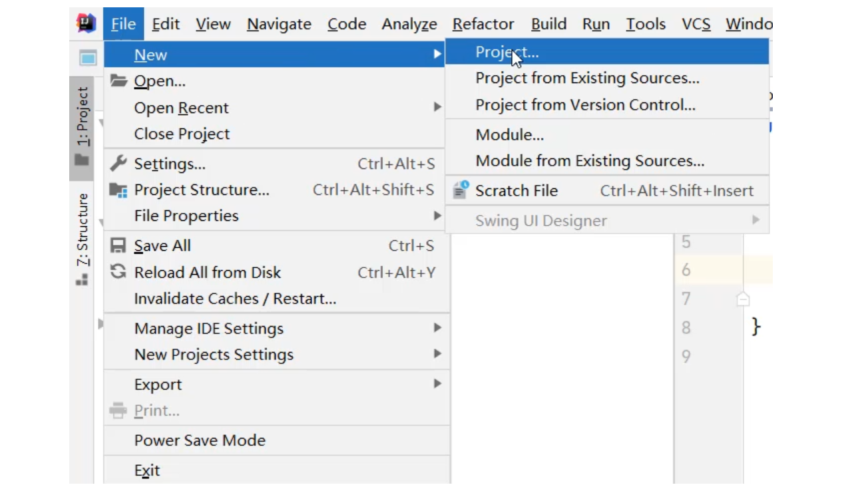This screenshot has height=497, width=868.
Task: Select Module from Existing Sources...
Action: pos(589,161)
